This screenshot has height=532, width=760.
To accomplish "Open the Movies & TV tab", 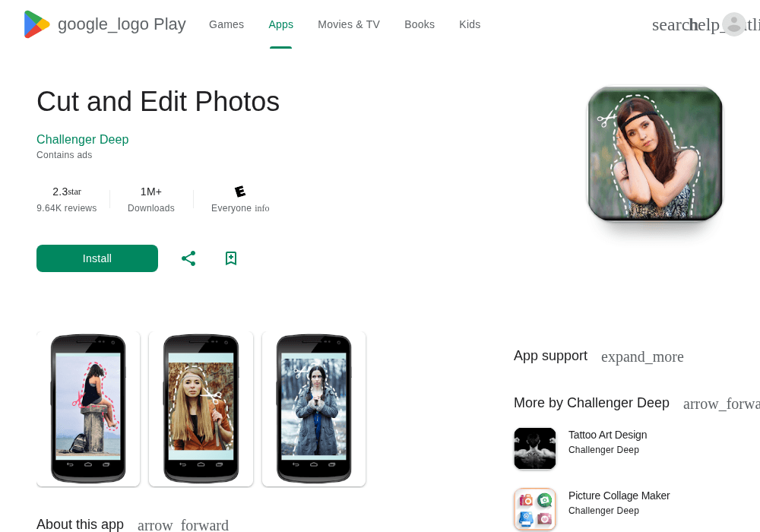I will (349, 24).
